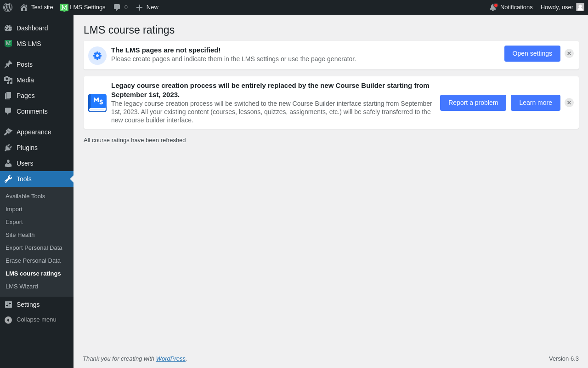The width and height of the screenshot is (588, 368).
Task: Click the Collapse menu text
Action: tap(36, 320)
